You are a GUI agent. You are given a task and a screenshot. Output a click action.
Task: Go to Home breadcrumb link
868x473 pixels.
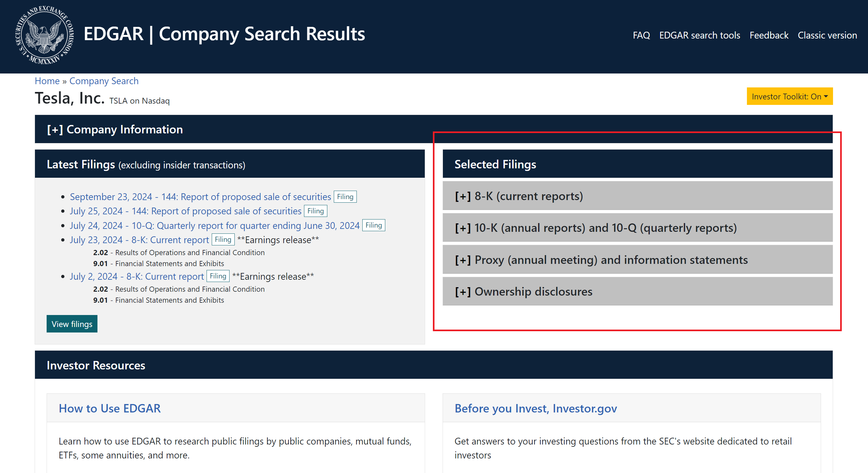47,81
